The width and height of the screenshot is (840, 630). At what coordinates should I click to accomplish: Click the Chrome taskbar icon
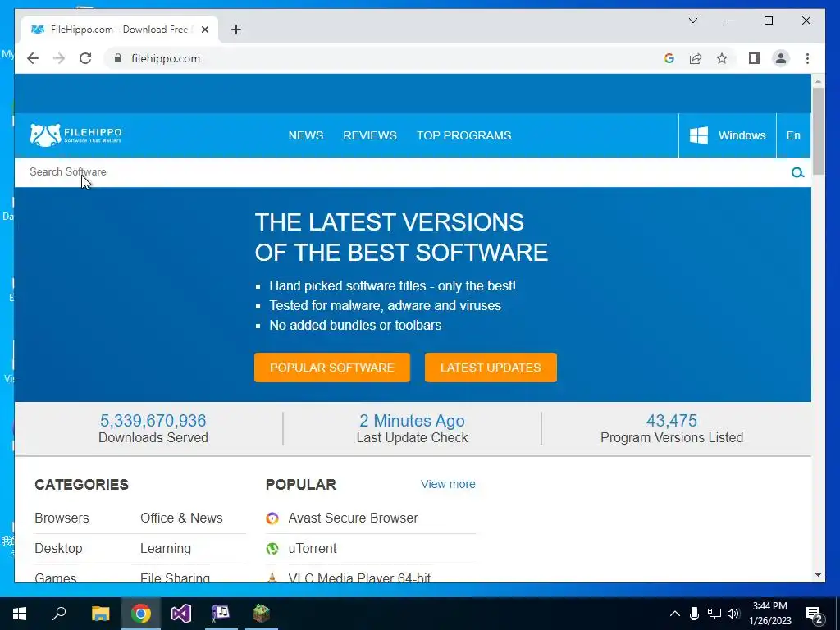click(x=141, y=614)
